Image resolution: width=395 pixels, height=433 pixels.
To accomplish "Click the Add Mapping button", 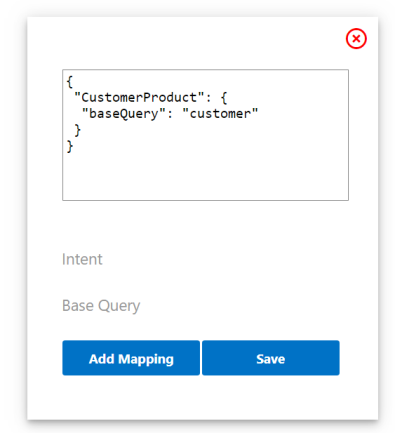I will [x=131, y=358].
